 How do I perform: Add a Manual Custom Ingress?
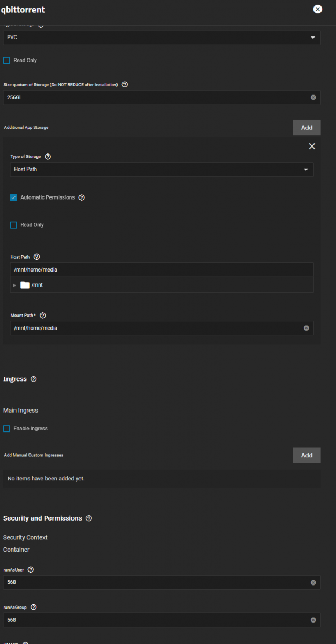306,455
